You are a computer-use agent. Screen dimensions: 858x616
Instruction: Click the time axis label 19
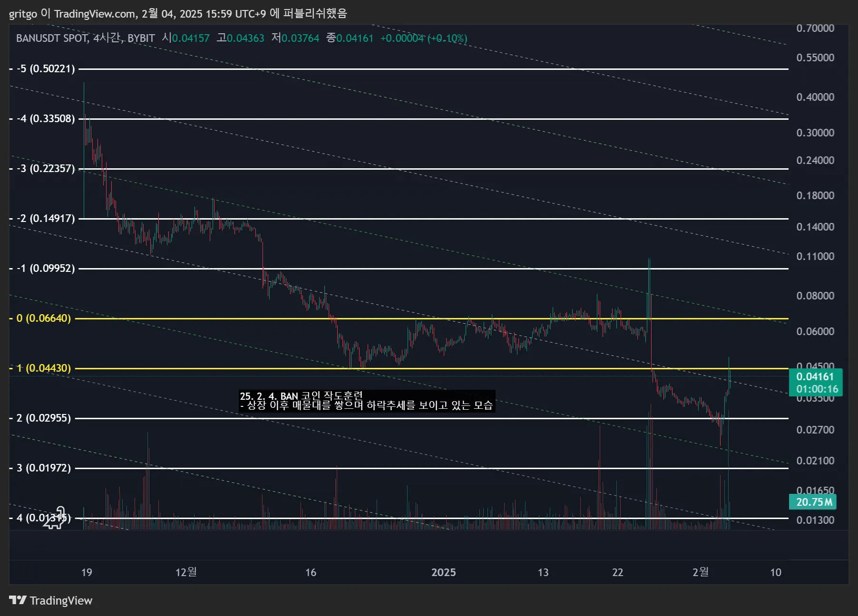[x=87, y=572]
